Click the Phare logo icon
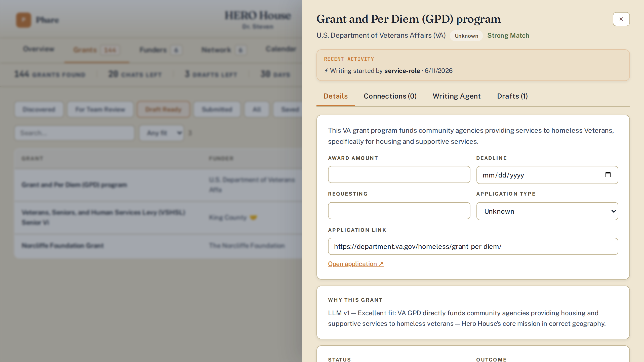 point(24,20)
